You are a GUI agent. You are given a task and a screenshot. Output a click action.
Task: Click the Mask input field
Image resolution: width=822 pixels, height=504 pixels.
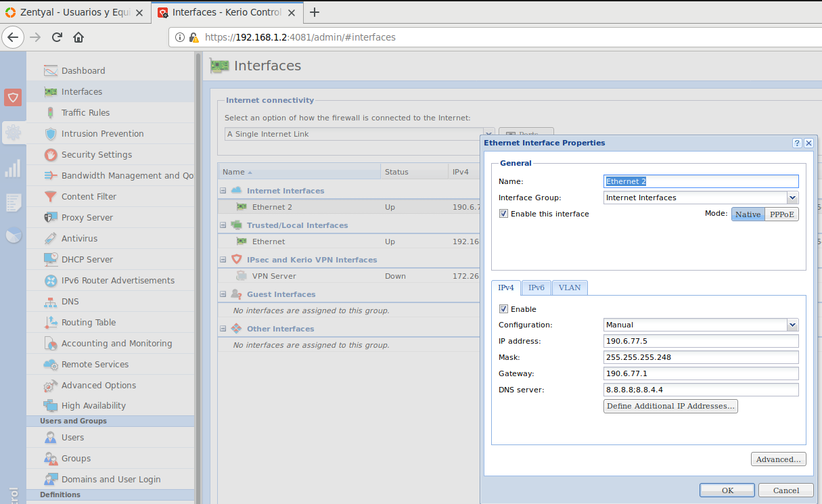tap(701, 357)
